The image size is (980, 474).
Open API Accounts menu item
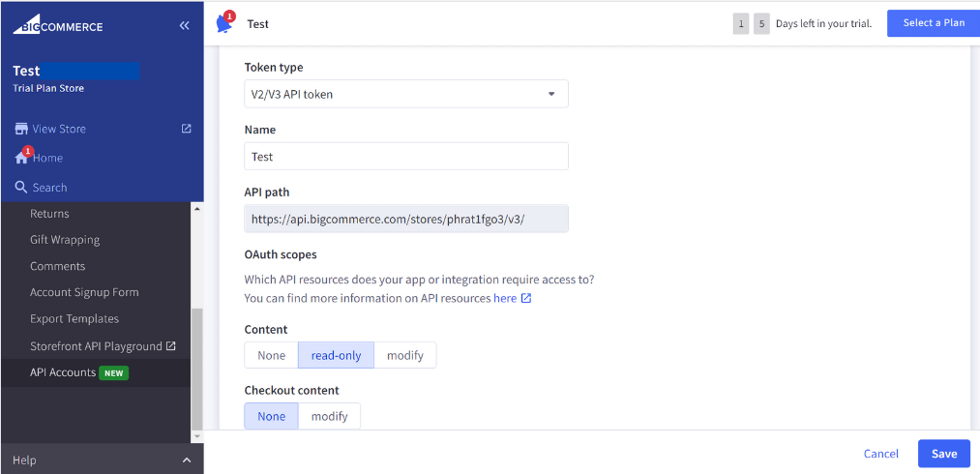[x=63, y=372]
